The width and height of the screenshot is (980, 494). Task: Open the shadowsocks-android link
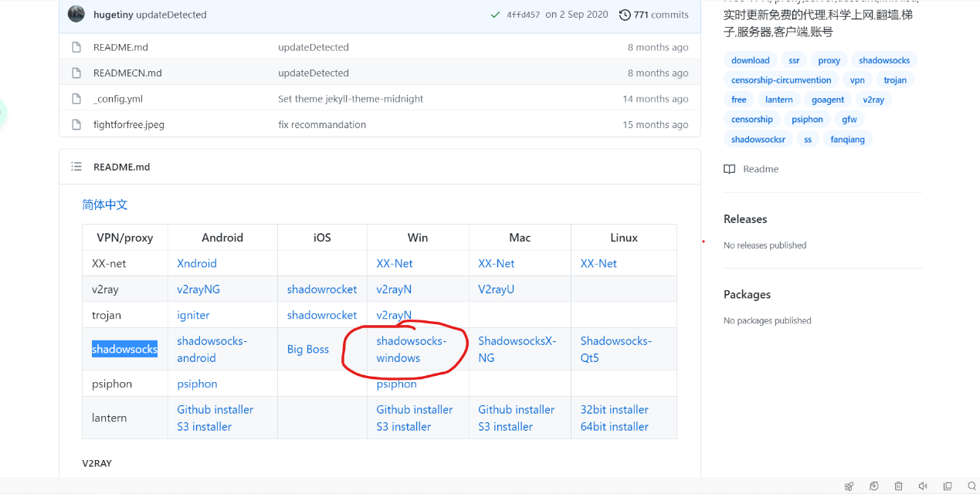click(212, 349)
